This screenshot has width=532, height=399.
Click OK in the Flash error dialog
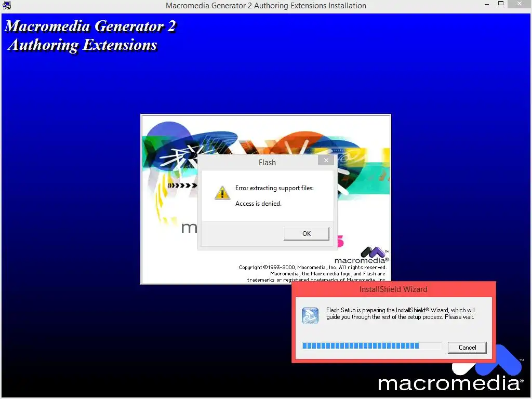click(x=307, y=233)
